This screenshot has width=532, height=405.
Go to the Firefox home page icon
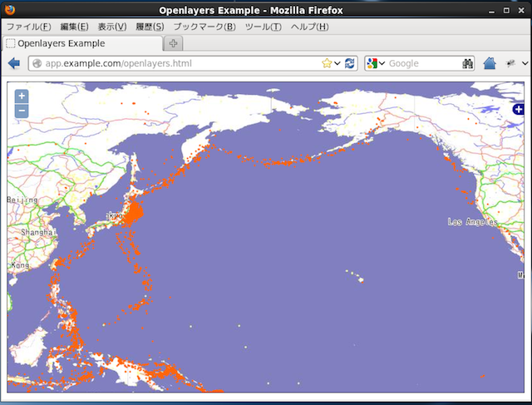pyautogui.click(x=490, y=63)
